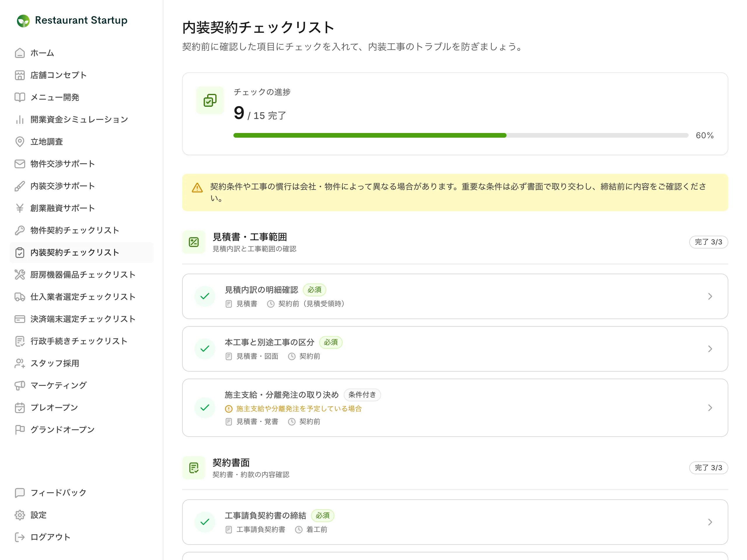Select 立地調査 in the sidebar

click(81, 142)
